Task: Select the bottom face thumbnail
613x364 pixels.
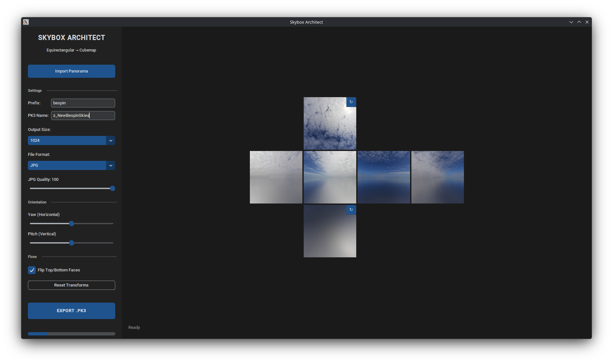Action: [x=330, y=231]
